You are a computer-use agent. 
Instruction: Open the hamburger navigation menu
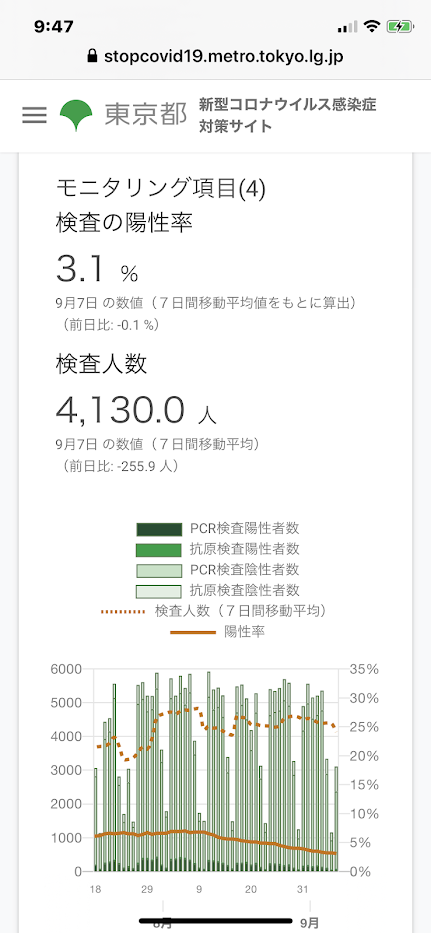(34, 115)
